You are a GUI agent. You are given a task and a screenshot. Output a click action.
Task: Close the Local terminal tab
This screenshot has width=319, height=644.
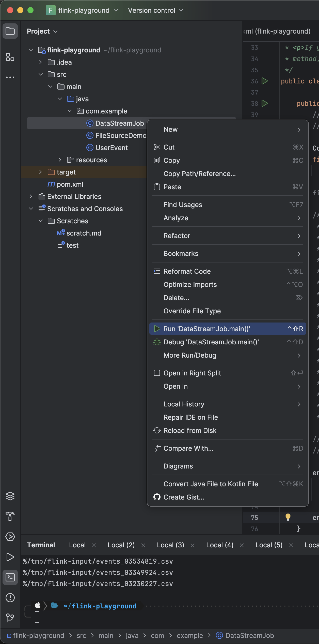pyautogui.click(x=94, y=545)
